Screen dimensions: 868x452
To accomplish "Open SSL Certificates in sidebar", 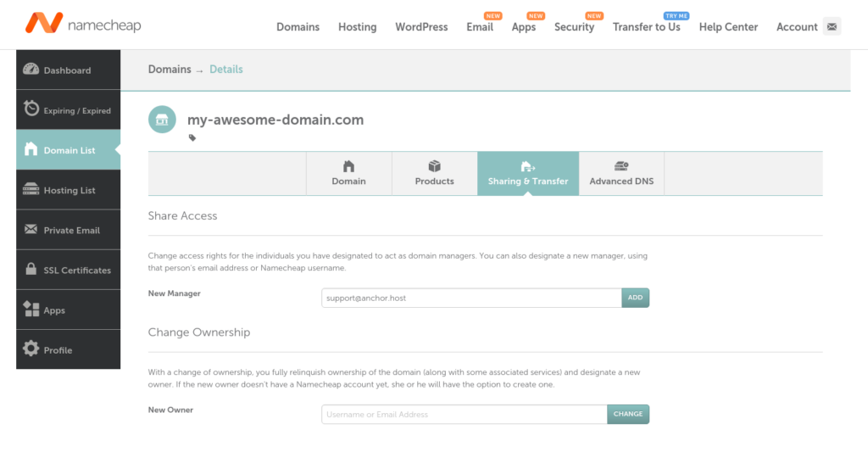I will click(x=68, y=270).
